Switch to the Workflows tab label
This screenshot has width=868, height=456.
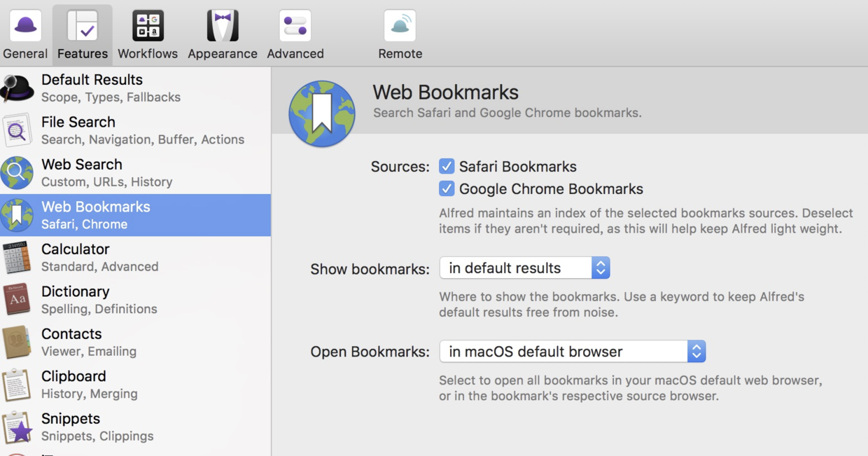tap(148, 54)
